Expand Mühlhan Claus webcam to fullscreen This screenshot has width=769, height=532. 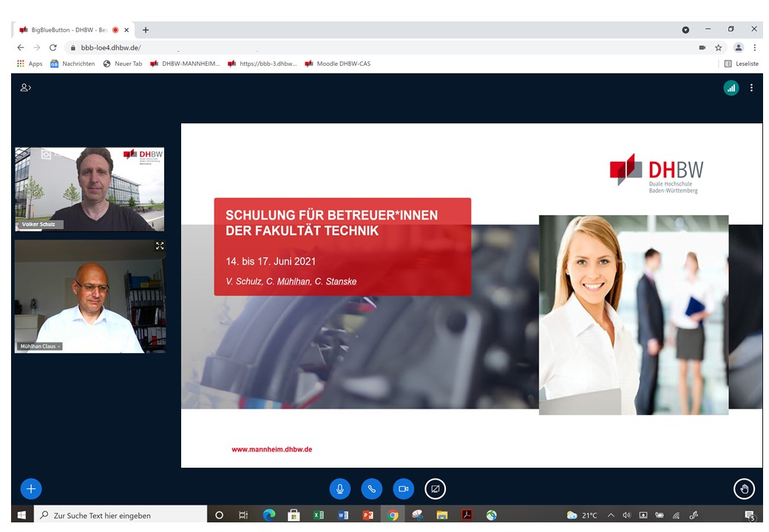(x=159, y=246)
